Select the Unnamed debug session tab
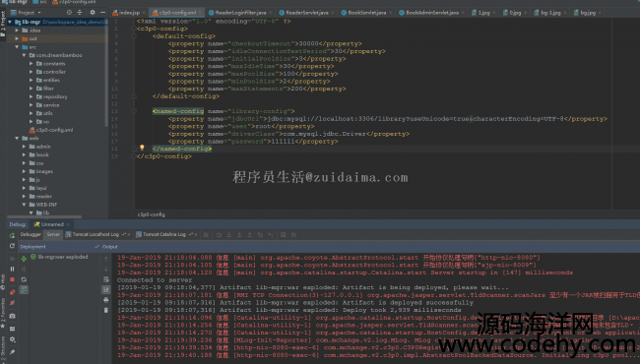This screenshot has width=640, height=364. [52, 224]
